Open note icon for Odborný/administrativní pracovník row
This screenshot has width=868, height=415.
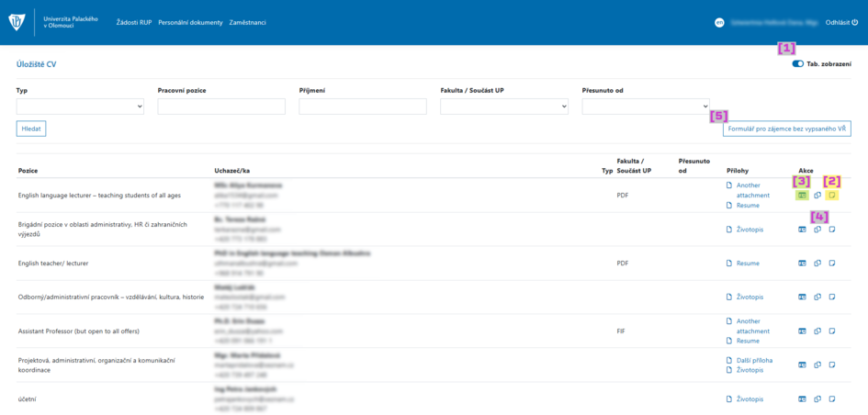pos(831,297)
